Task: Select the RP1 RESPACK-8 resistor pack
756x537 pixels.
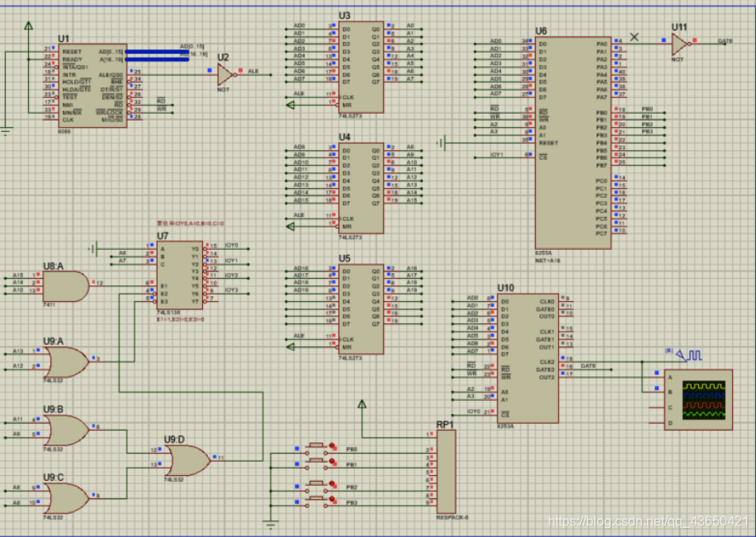Action: (446, 472)
